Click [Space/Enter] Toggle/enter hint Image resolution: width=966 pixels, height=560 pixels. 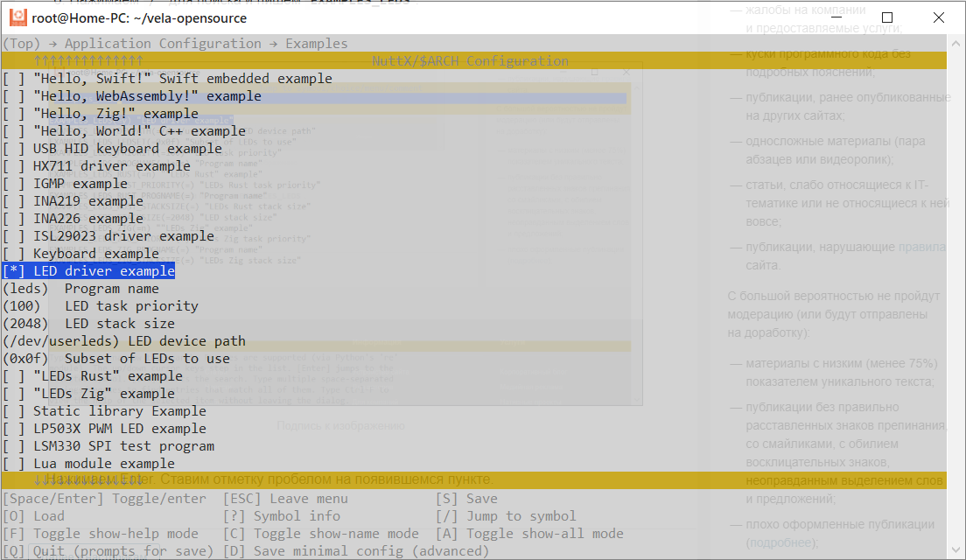pos(105,499)
